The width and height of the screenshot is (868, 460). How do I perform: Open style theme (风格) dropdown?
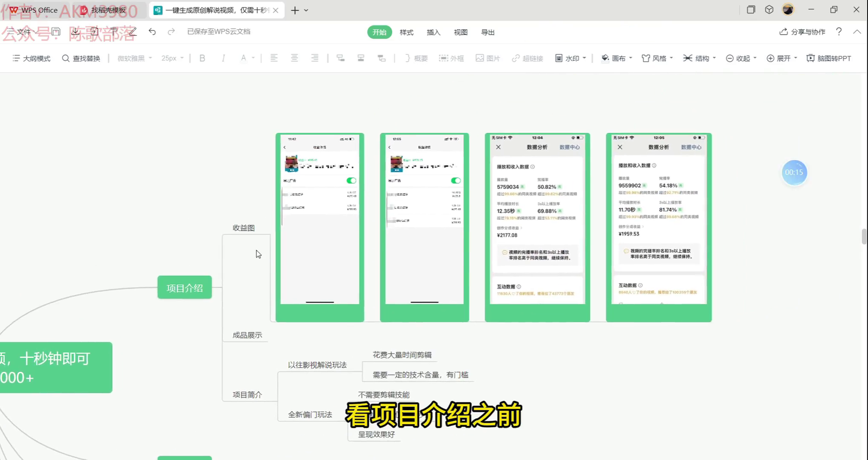point(657,58)
